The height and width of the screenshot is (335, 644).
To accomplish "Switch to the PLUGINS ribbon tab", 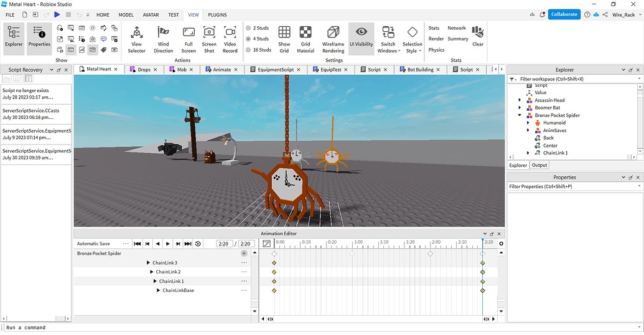I will click(217, 15).
